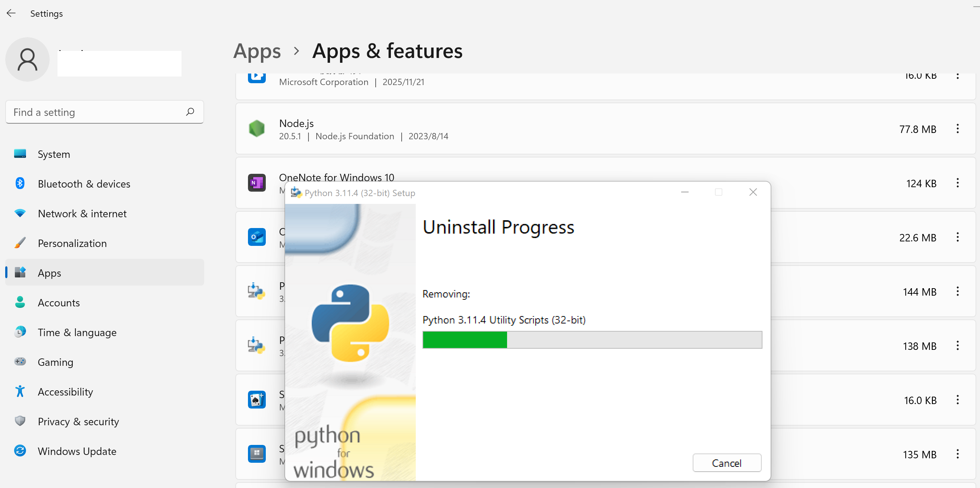This screenshot has height=488, width=980.
Task: Open more options for the 135 MB app
Action: (x=957, y=454)
